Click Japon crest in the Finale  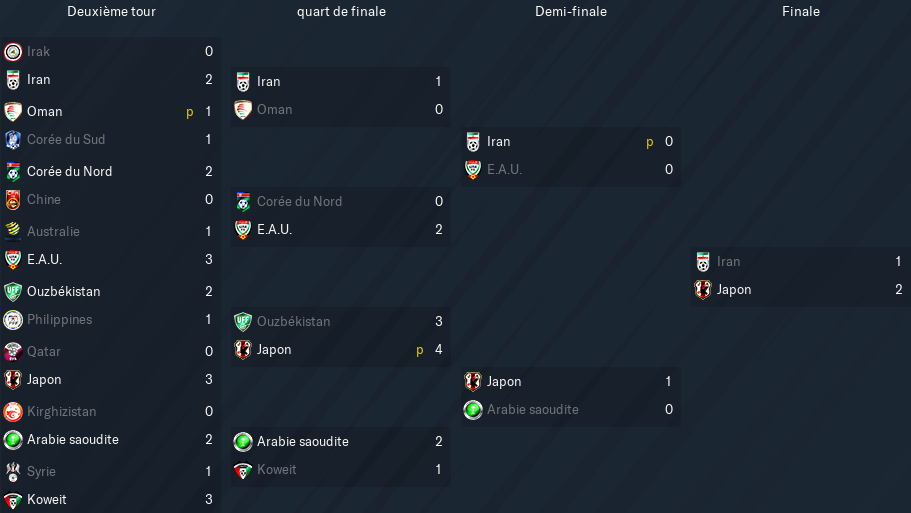[703, 289]
